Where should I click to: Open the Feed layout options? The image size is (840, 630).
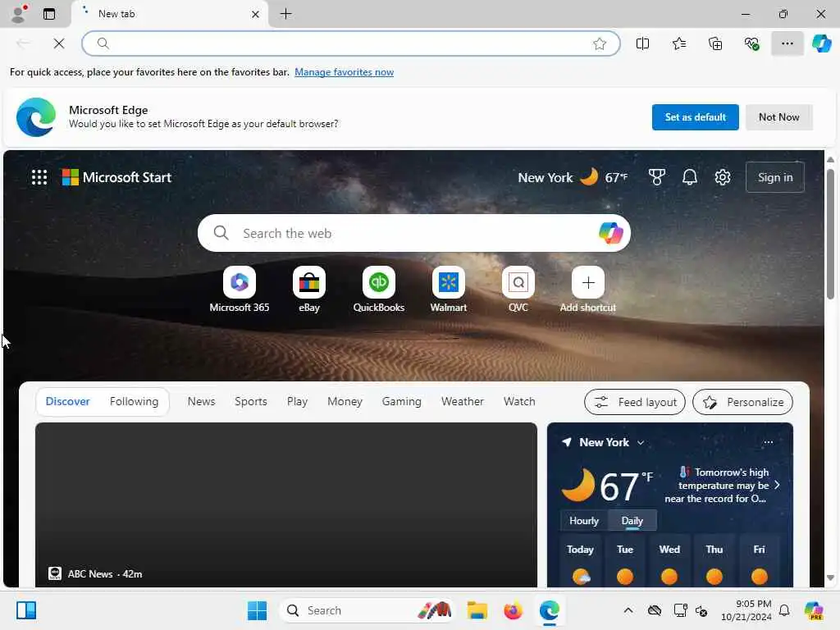[635, 402]
